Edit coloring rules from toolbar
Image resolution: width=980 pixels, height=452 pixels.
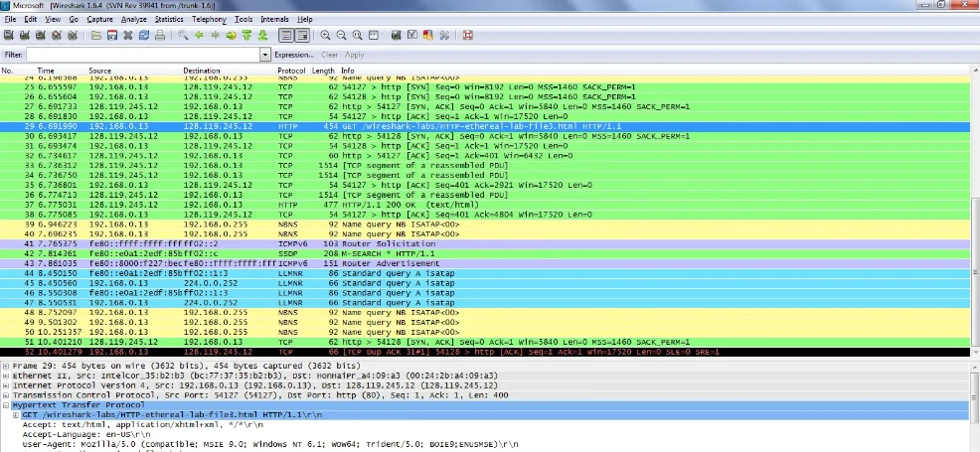tap(428, 36)
